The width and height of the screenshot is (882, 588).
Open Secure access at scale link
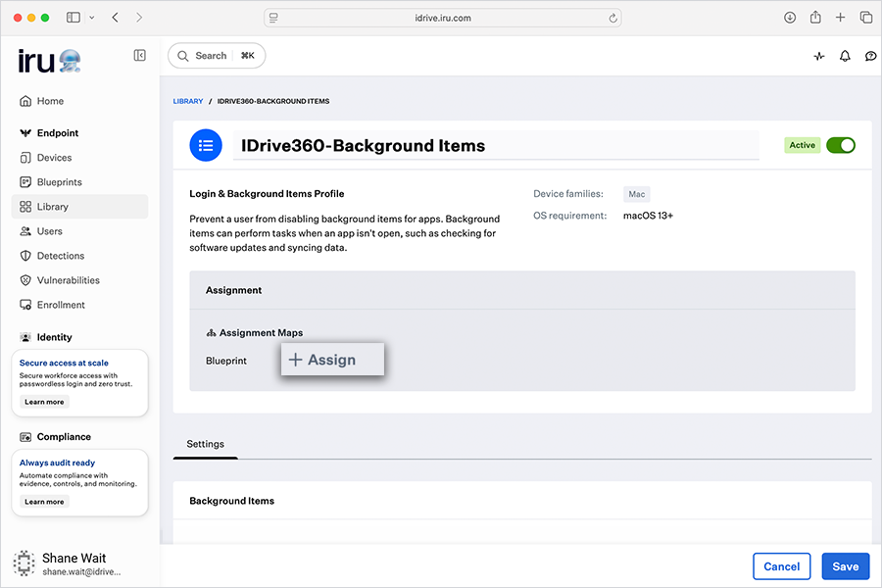tap(64, 363)
